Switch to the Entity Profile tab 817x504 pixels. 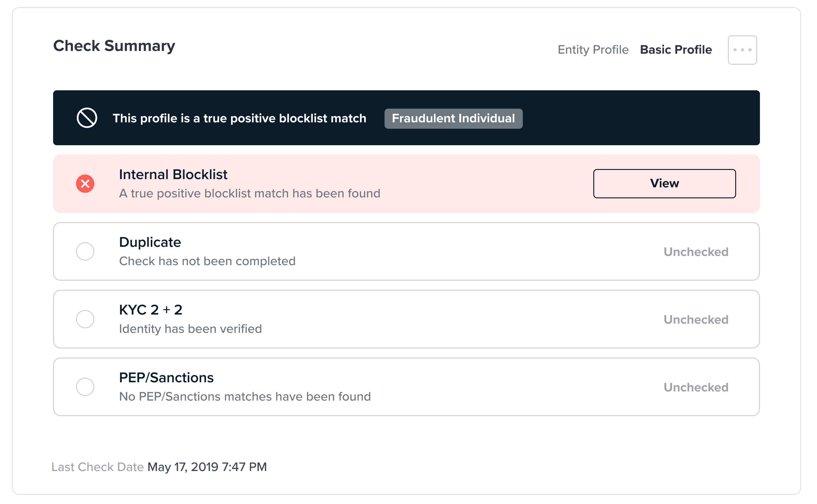[x=593, y=50]
